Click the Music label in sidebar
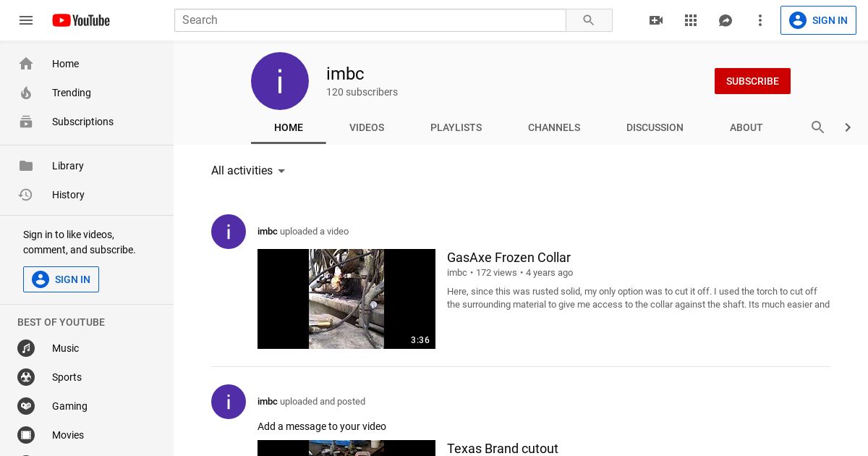868x456 pixels. coord(65,348)
